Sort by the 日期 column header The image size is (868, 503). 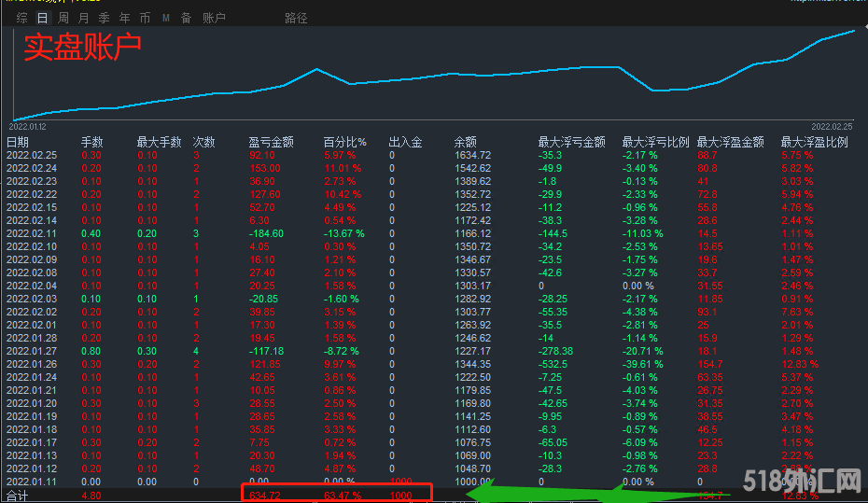18,143
